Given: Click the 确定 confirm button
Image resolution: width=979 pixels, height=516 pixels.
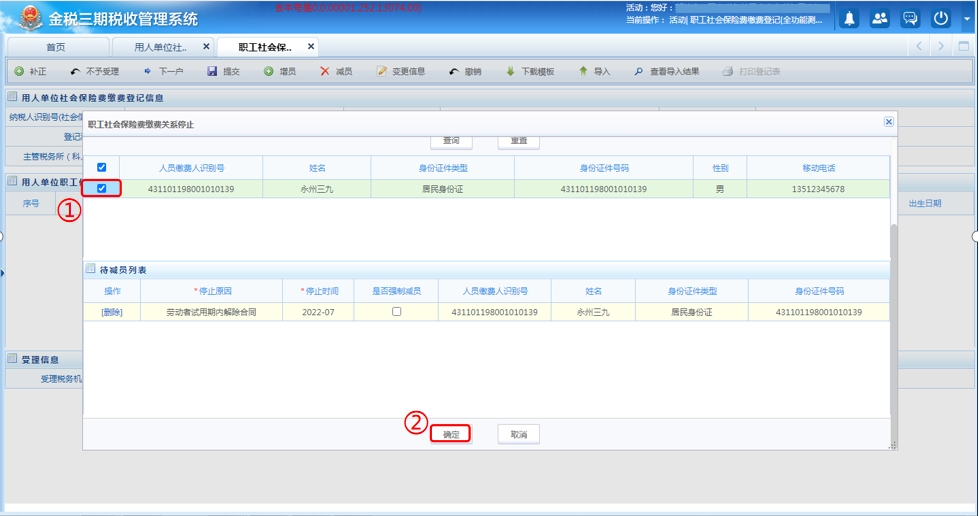Looking at the screenshot, I should [451, 434].
